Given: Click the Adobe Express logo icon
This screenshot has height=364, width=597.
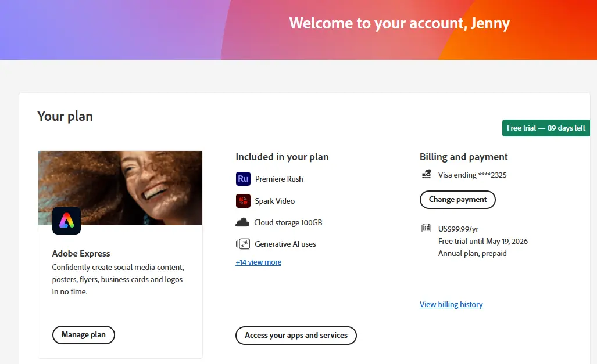Looking at the screenshot, I should pyautogui.click(x=66, y=221).
